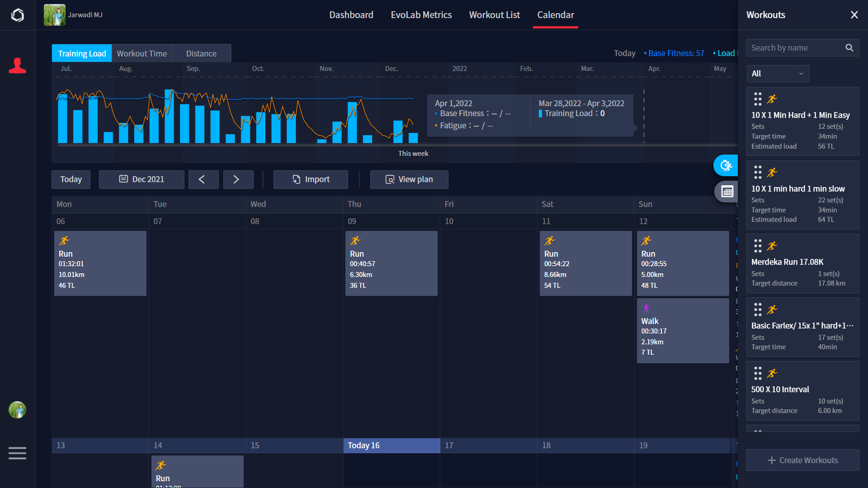Open the EvoLab Metrics tab

point(421,15)
